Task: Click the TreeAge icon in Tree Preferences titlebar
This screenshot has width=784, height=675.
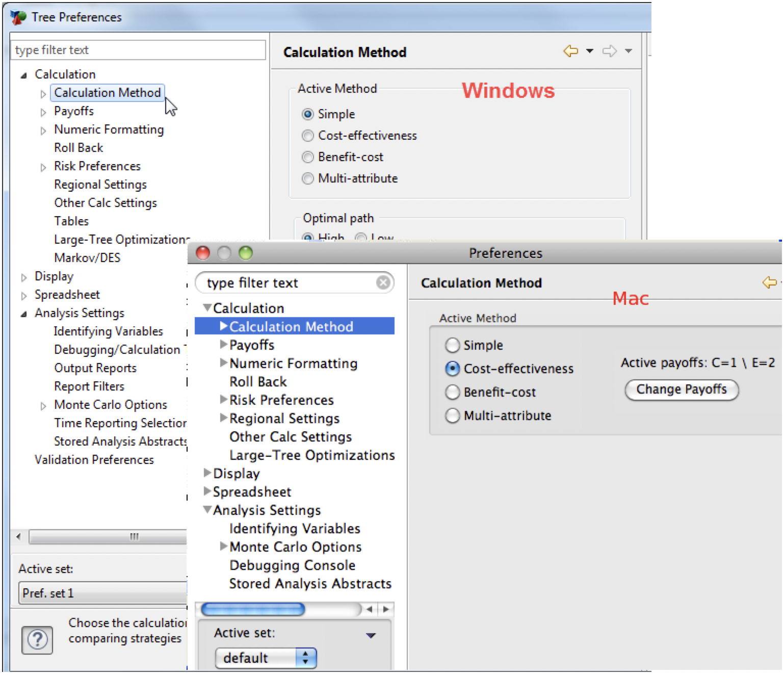Action: [x=17, y=16]
